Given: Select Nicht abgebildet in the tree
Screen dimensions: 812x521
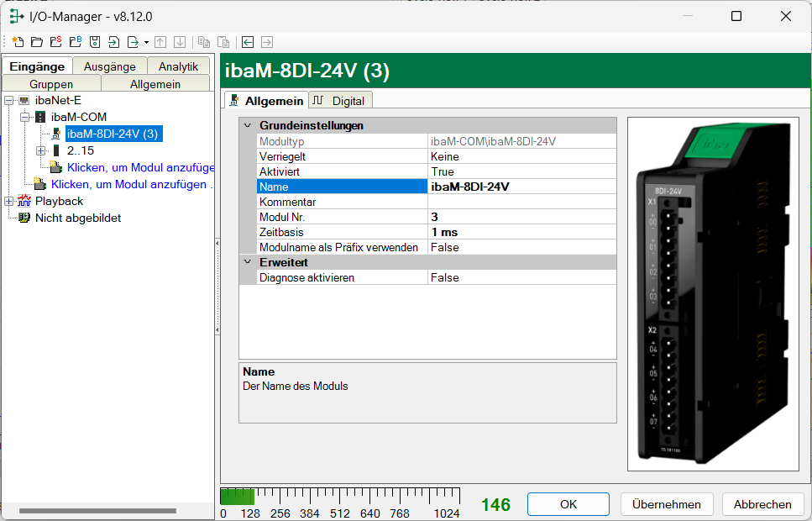Looking at the screenshot, I should tap(78, 218).
